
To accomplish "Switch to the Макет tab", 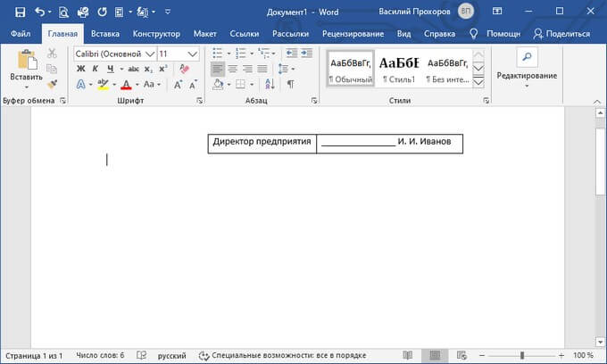I will coord(204,34).
